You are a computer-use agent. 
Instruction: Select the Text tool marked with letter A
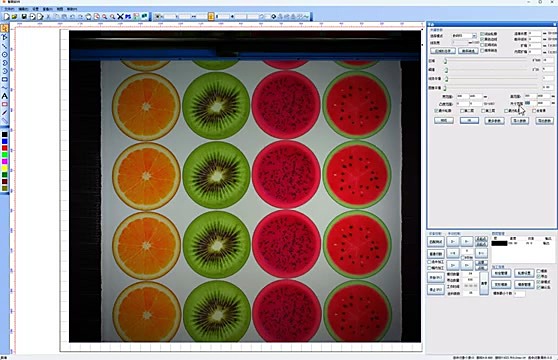pos(4,96)
